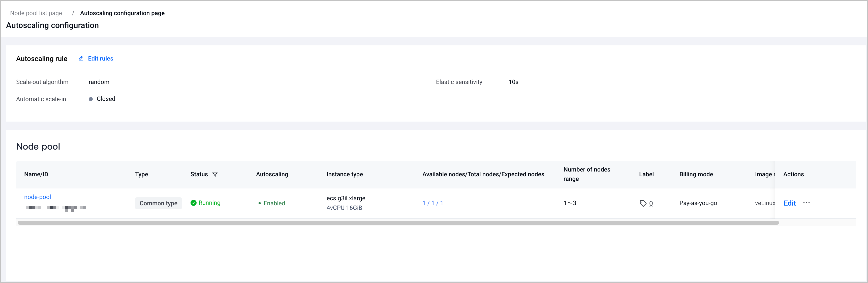Click the 4vCPU 16GiB spec text
The height and width of the screenshot is (283, 868).
(344, 208)
